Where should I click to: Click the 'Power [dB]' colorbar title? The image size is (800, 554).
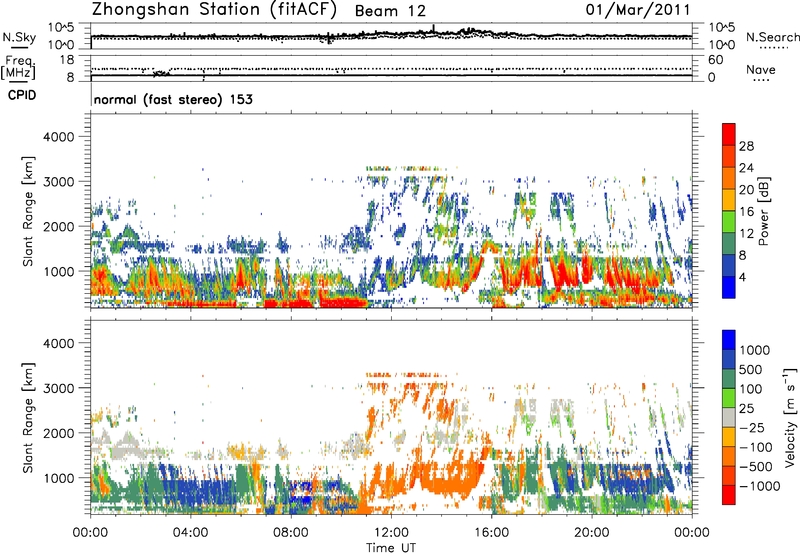point(763,211)
